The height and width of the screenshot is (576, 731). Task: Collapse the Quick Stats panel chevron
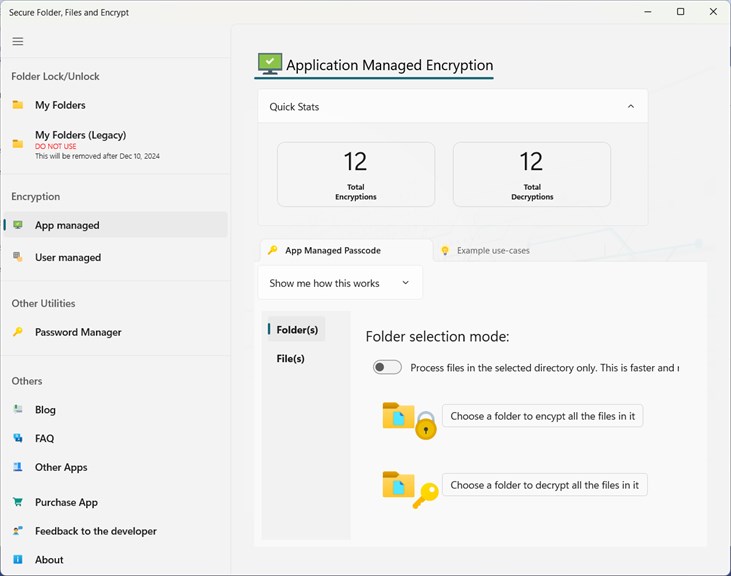point(631,107)
